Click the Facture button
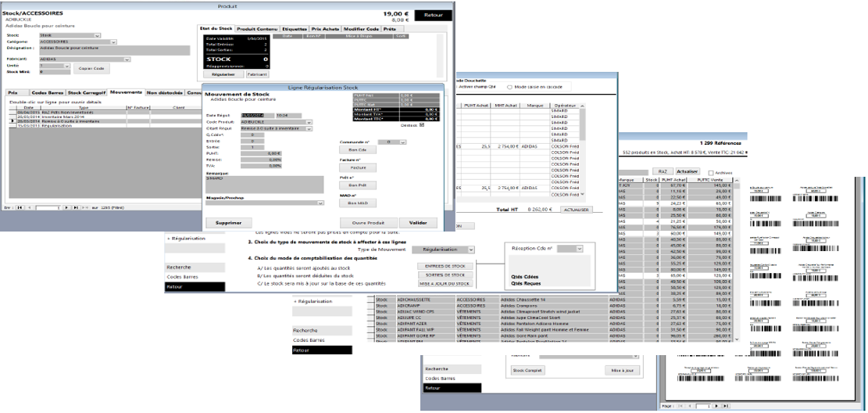This screenshot has width=868, height=413. tap(358, 167)
